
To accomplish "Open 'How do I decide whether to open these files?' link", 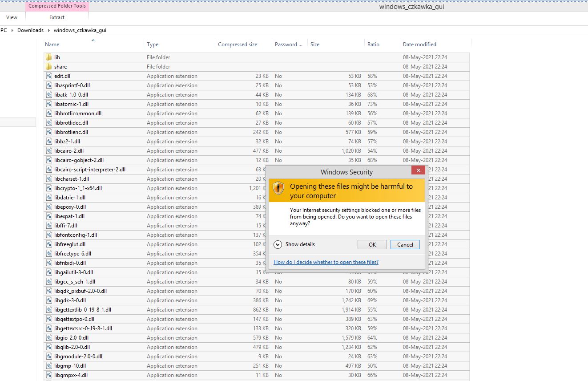I will (x=326, y=262).
